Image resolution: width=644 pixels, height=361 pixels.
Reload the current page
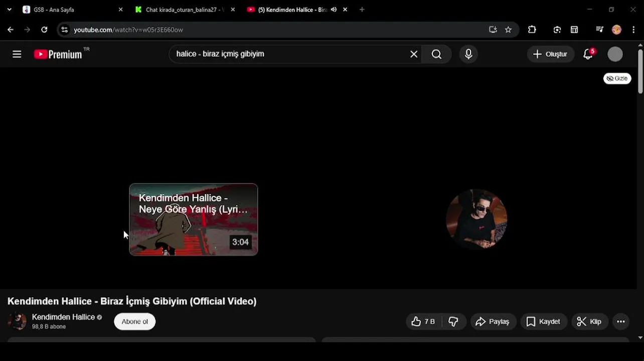pyautogui.click(x=44, y=30)
